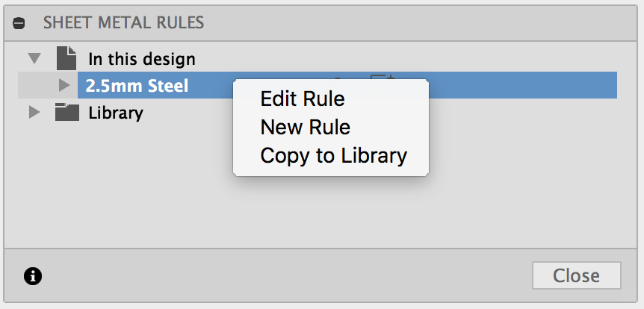This screenshot has height=309, width=644.
Task: Click the partly hidden icon above the context menu's middle
Action: (338, 77)
